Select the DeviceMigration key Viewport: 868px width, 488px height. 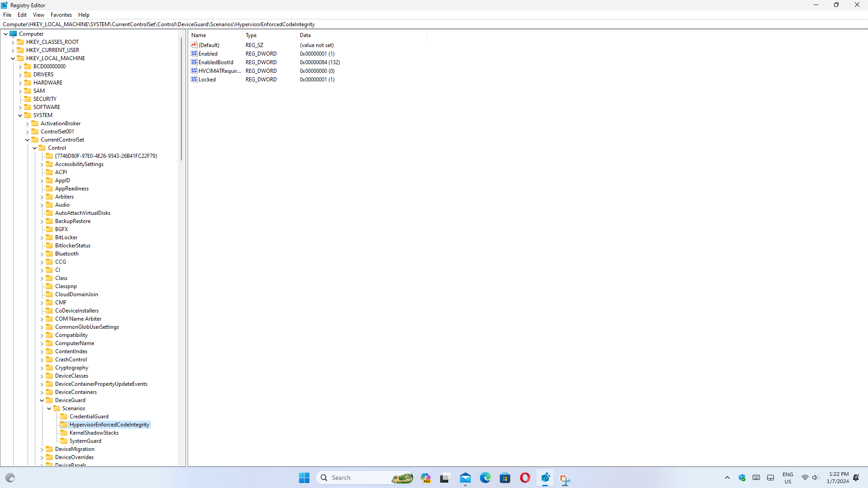(x=75, y=449)
